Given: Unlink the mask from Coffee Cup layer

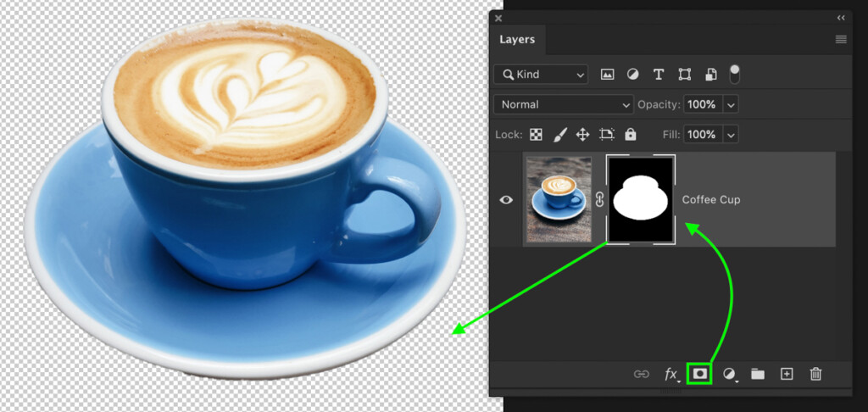Looking at the screenshot, I should (599, 200).
